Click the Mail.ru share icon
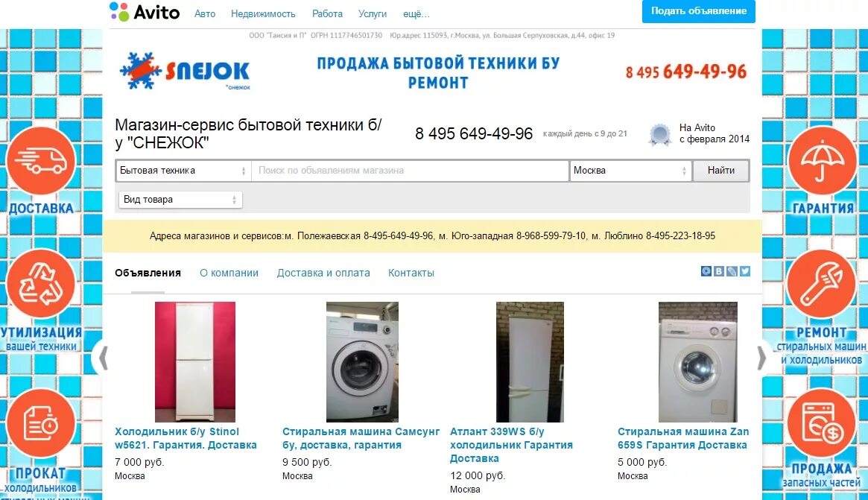868x500 pixels. 706,271
